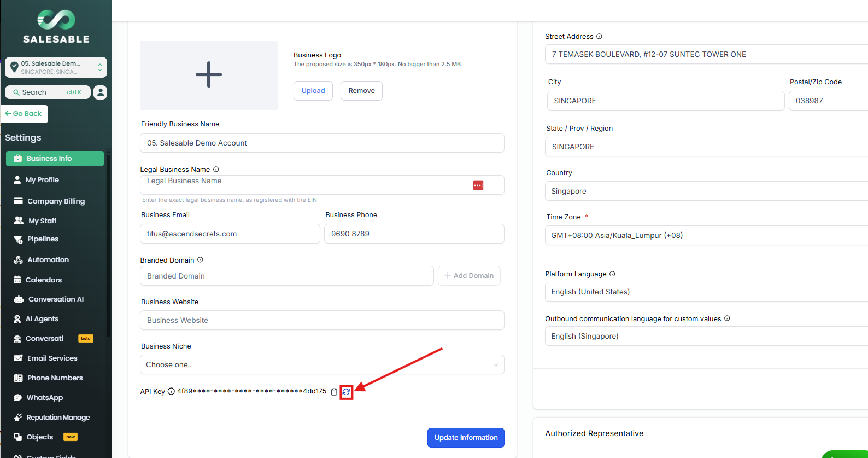Click the Street Address info icon

(599, 37)
